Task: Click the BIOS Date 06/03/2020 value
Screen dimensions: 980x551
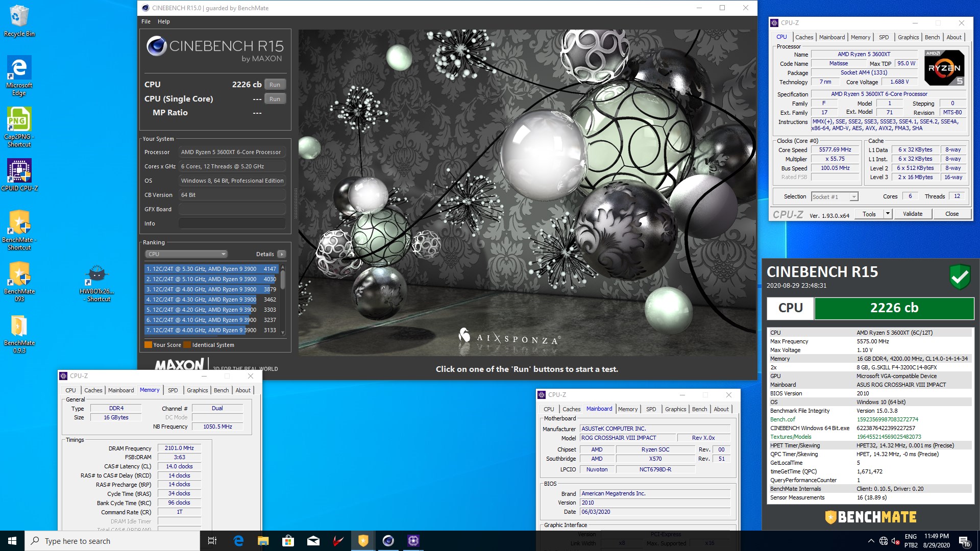Action: pyautogui.click(x=655, y=512)
